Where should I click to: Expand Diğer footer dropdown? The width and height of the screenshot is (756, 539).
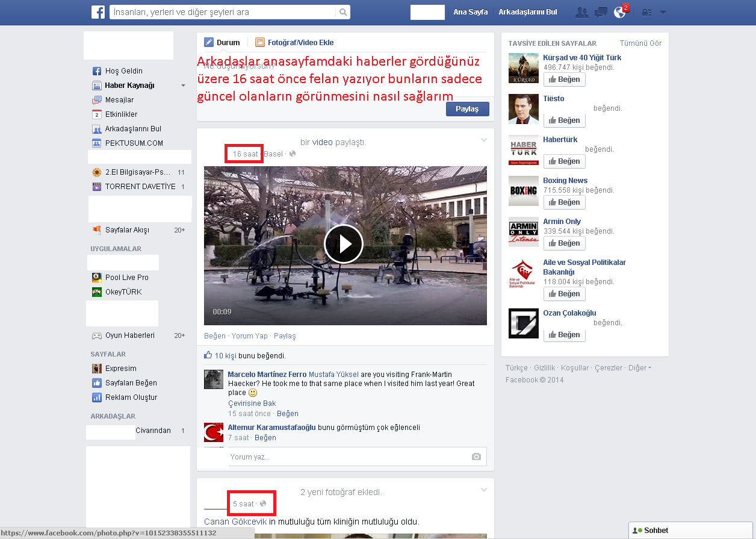click(x=640, y=368)
